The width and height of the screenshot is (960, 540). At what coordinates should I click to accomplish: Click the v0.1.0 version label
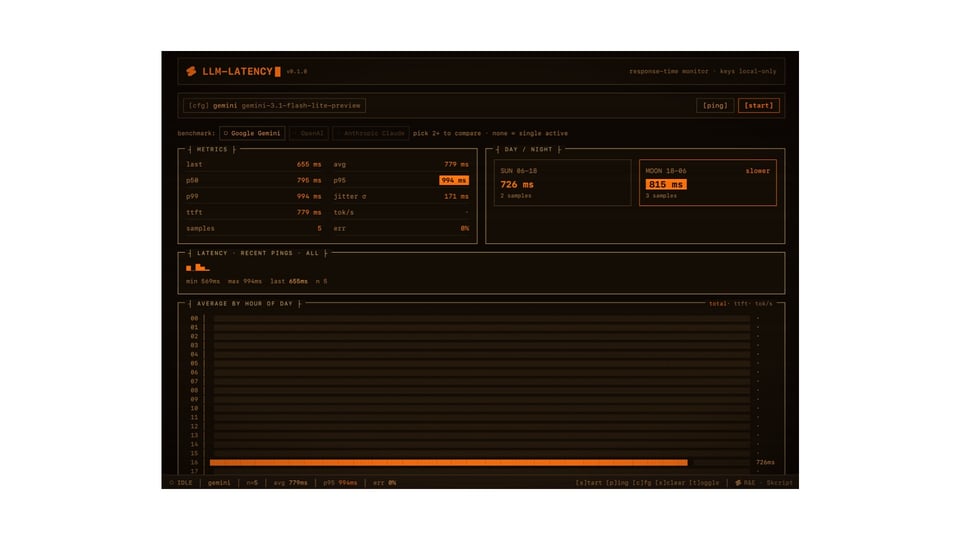(297, 72)
